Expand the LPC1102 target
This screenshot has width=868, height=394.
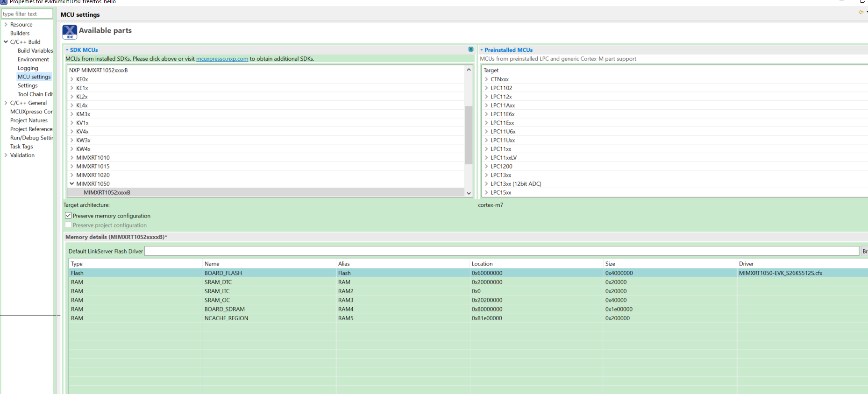486,88
